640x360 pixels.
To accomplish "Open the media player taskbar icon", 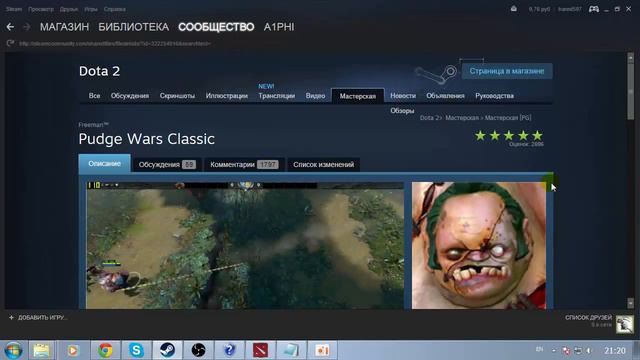I will (x=73, y=350).
